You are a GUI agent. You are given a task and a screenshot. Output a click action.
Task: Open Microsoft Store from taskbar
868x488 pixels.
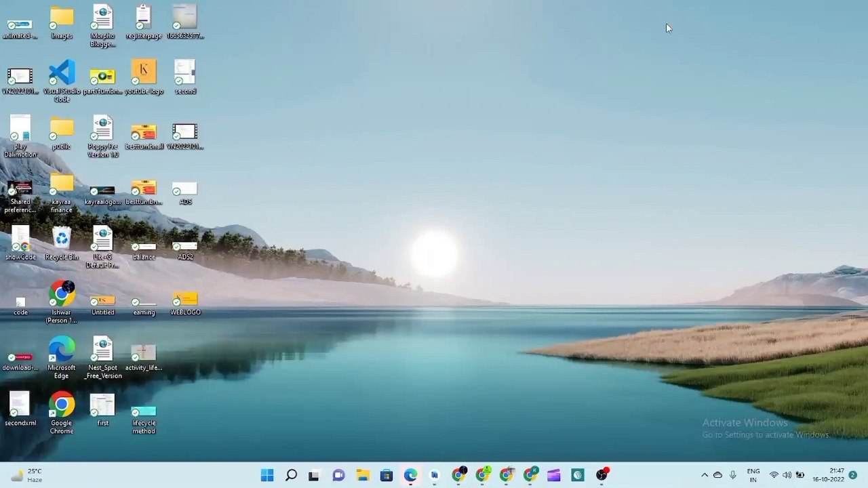click(387, 475)
